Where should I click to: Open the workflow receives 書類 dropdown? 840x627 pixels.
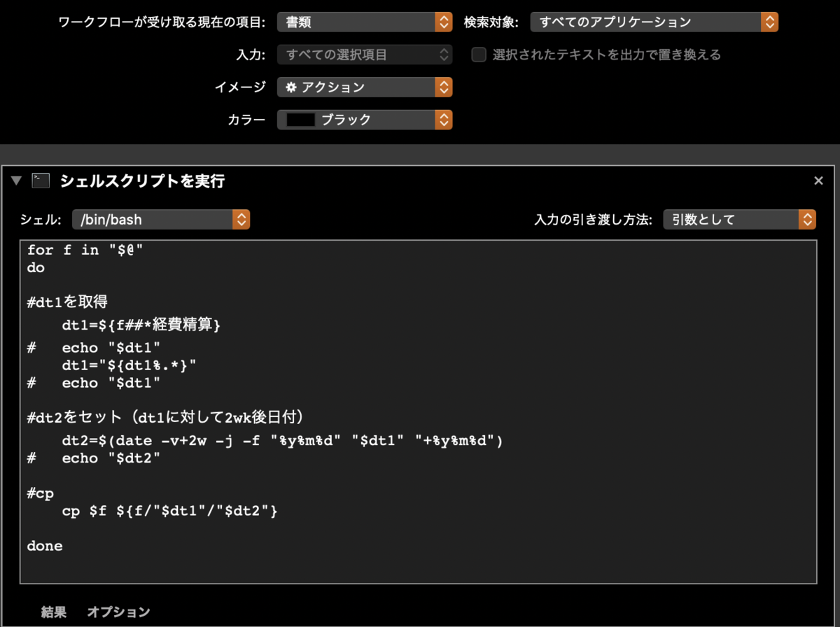[365, 22]
